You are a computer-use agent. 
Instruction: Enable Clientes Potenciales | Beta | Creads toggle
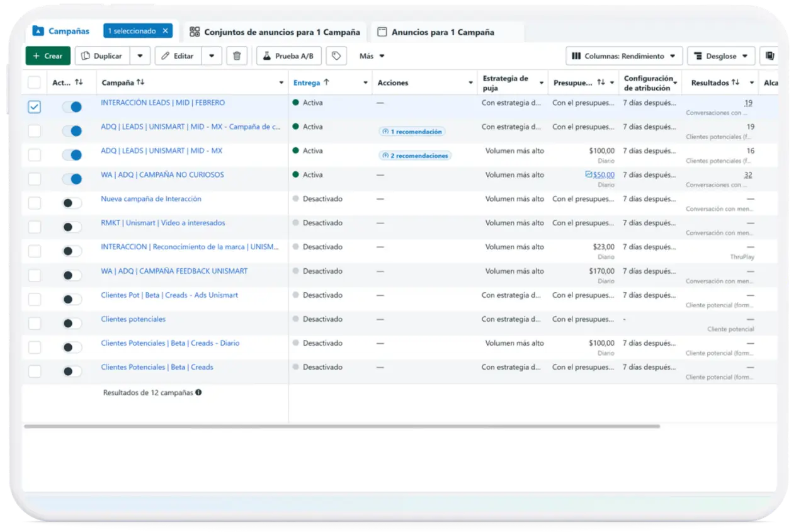pos(72,371)
